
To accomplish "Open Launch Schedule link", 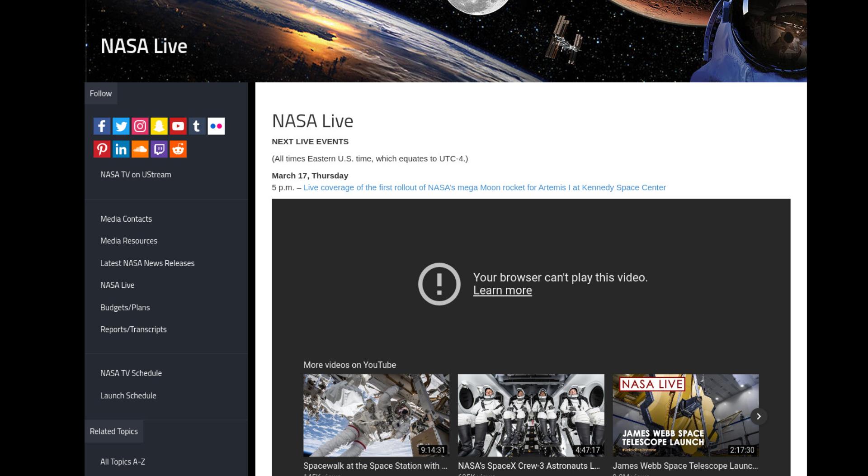I will tap(128, 395).
